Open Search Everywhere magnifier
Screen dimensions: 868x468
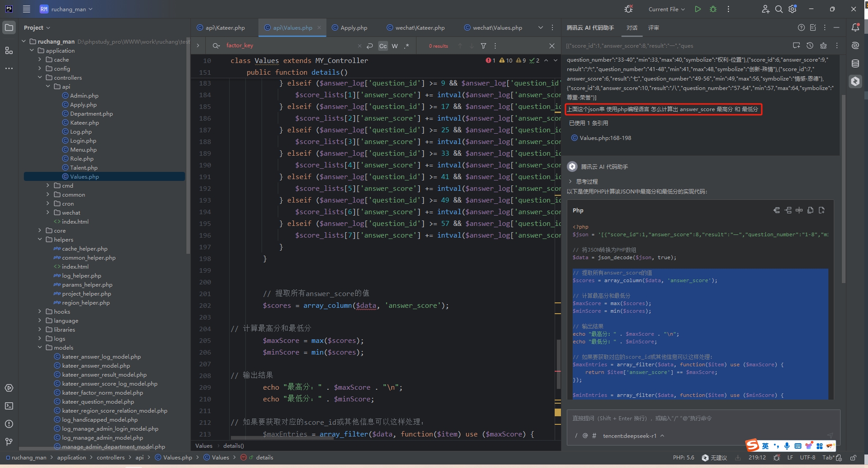click(x=778, y=9)
